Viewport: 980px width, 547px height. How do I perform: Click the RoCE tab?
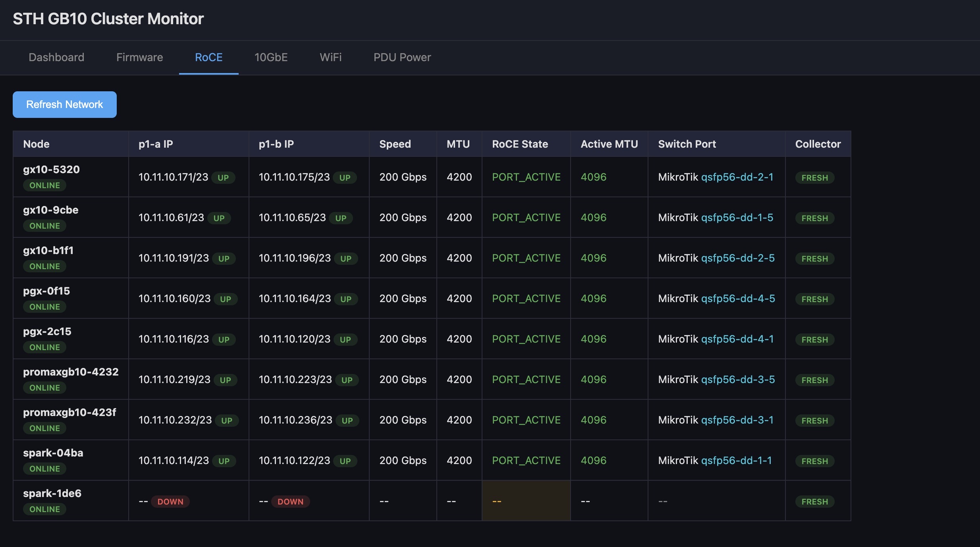click(x=208, y=57)
